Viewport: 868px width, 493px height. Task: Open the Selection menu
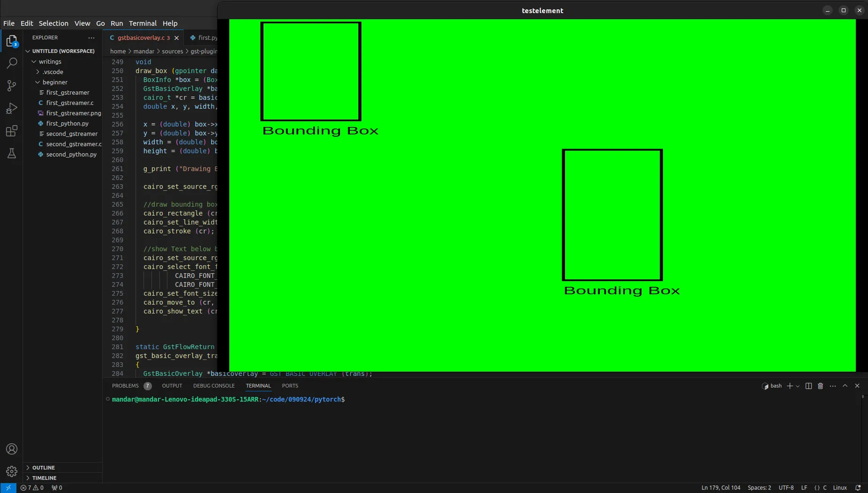pyautogui.click(x=53, y=23)
